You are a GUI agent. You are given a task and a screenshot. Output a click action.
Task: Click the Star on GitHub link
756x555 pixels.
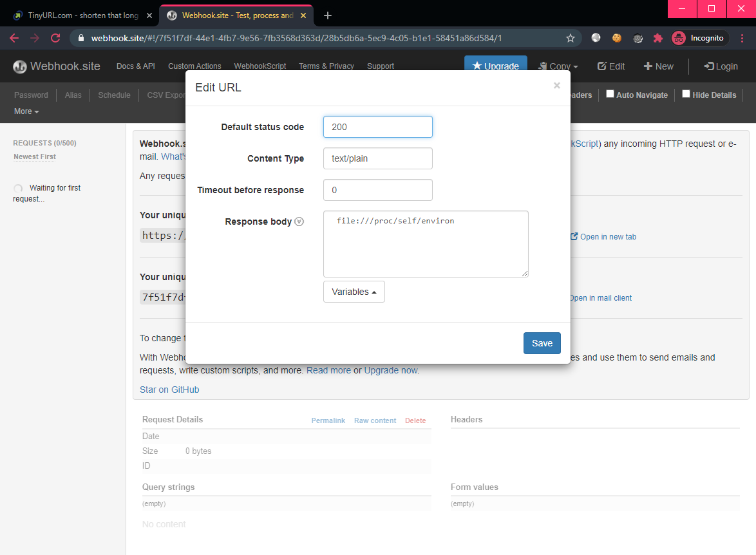tap(169, 390)
